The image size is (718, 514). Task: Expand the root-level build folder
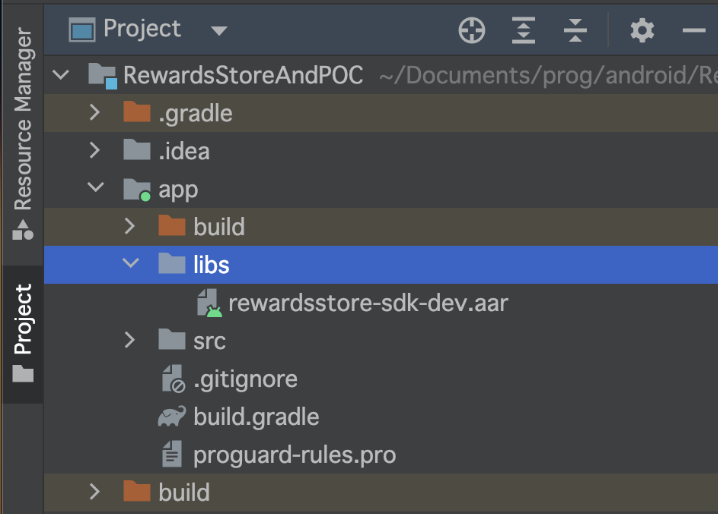point(95,492)
